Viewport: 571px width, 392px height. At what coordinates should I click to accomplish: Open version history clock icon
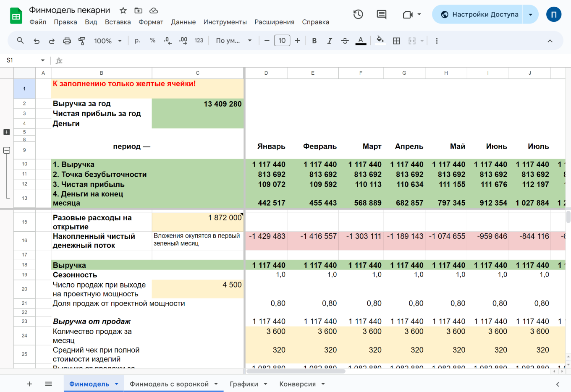coord(358,15)
